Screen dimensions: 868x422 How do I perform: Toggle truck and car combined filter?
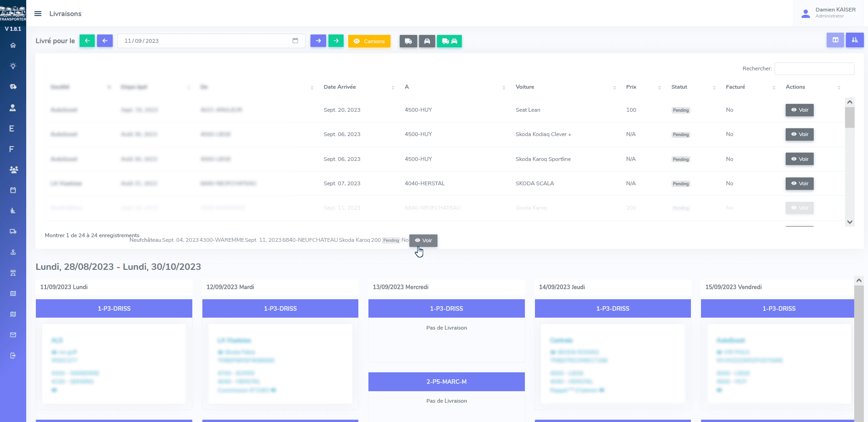click(449, 41)
